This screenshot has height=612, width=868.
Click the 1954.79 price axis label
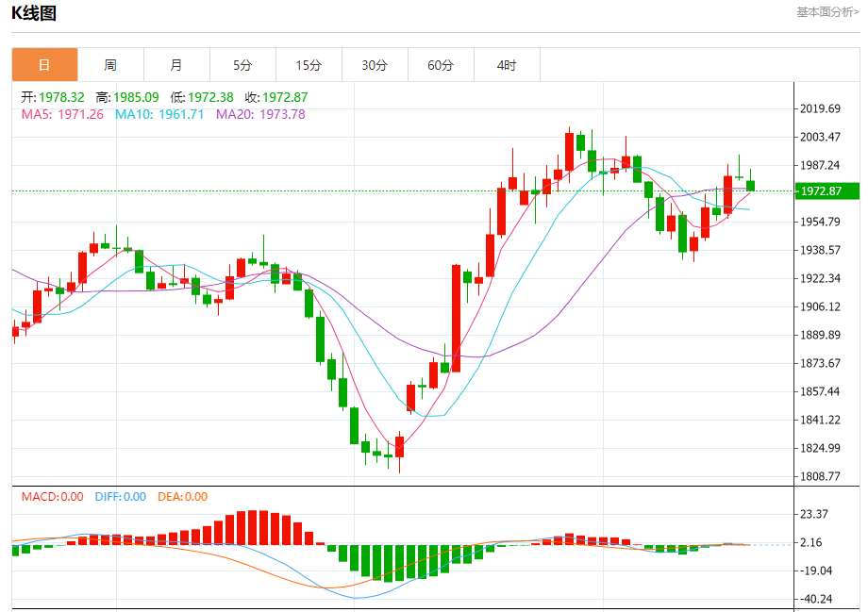click(820, 222)
